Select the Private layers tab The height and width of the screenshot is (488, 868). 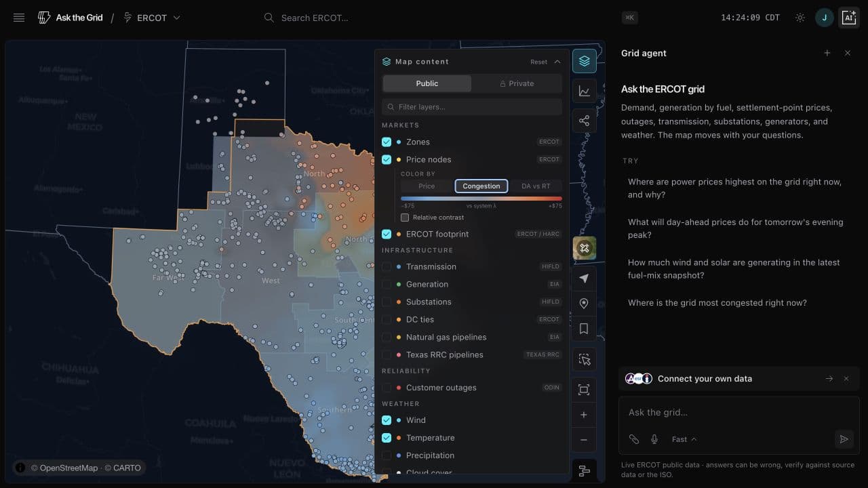tap(517, 83)
